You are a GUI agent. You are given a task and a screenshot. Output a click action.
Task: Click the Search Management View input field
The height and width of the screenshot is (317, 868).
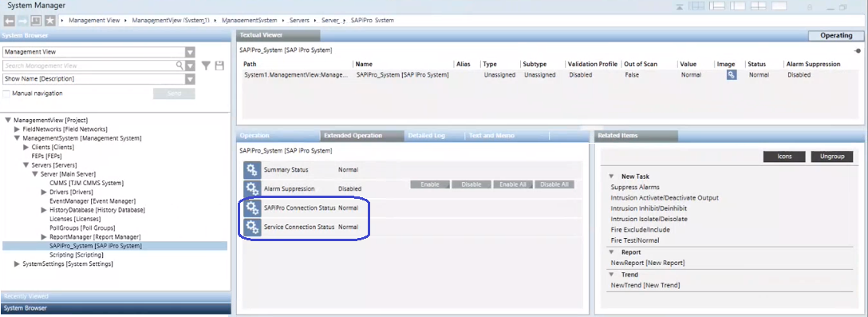(89, 65)
